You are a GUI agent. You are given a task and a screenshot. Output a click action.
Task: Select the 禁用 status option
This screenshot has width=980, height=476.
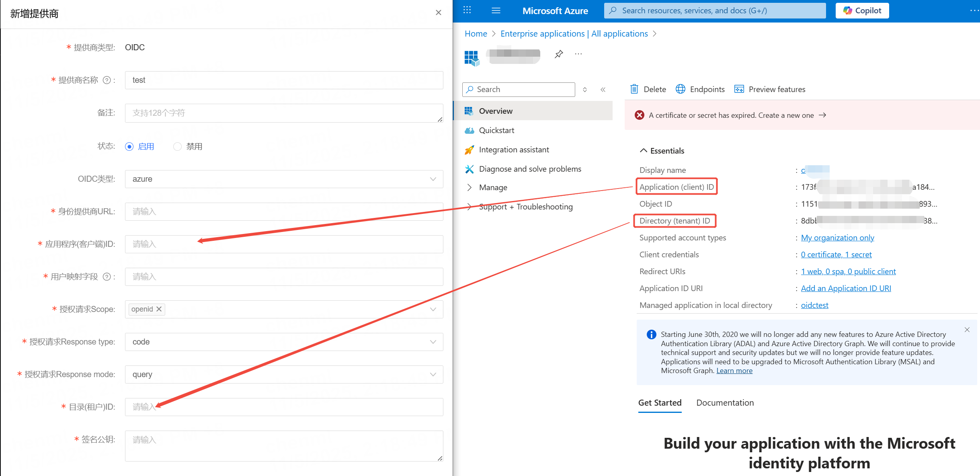click(177, 146)
